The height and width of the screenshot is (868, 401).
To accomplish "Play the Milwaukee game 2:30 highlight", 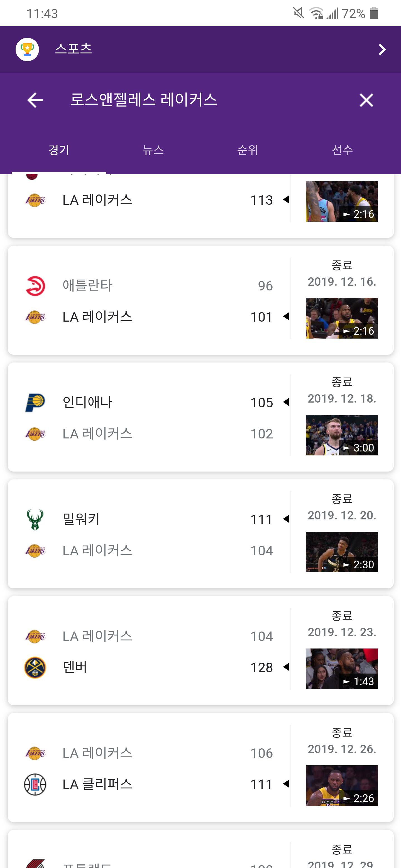I will [342, 552].
